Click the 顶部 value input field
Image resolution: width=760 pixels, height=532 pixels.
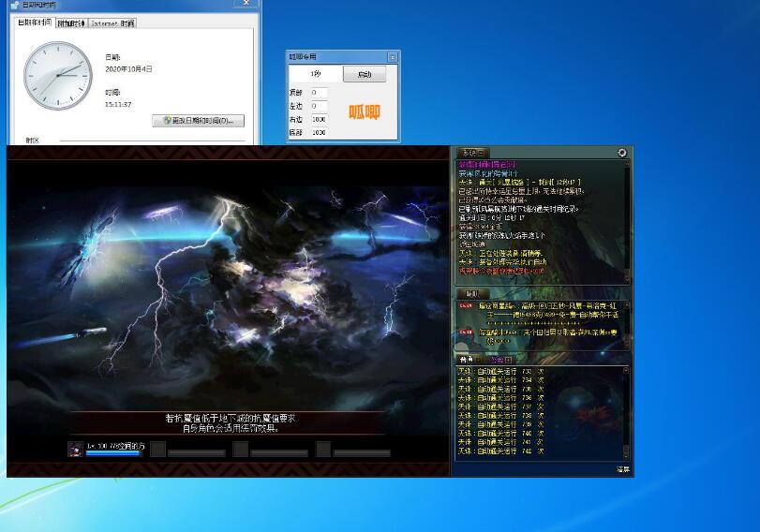pyautogui.click(x=319, y=93)
